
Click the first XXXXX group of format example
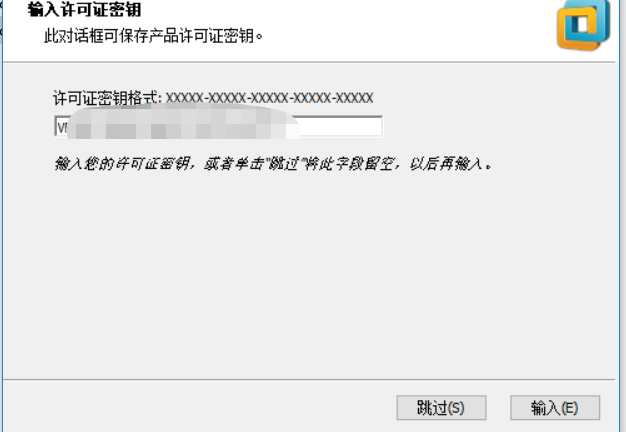(x=184, y=98)
